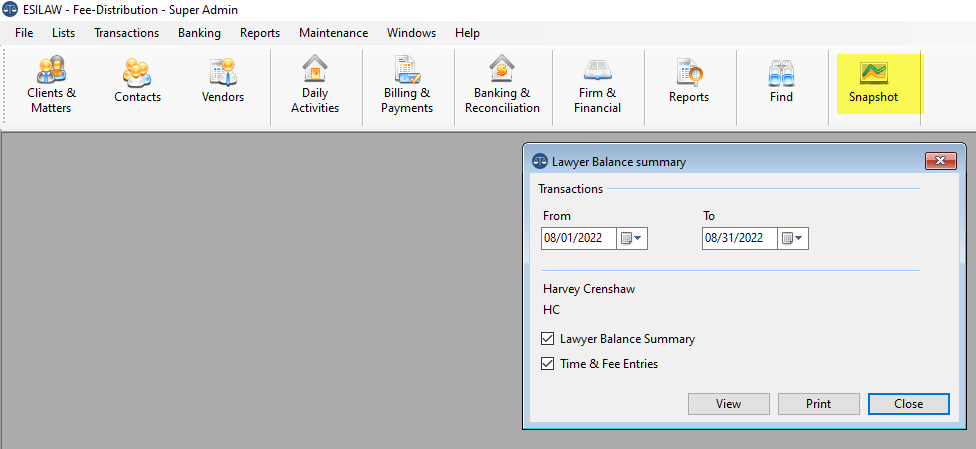Open the File menu
976x449 pixels.
(x=24, y=33)
